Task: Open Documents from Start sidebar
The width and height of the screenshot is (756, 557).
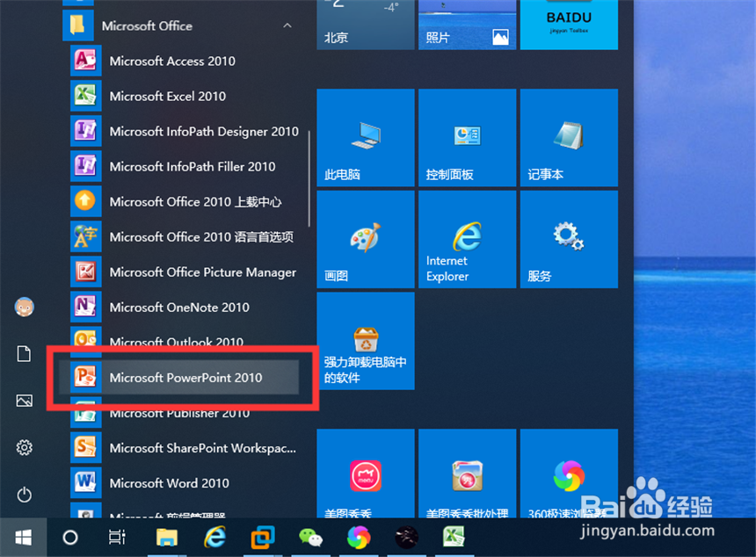Action: [24, 354]
